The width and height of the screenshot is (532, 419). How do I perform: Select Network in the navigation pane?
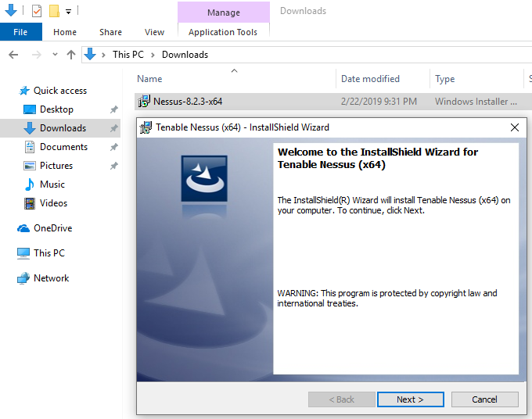51,278
